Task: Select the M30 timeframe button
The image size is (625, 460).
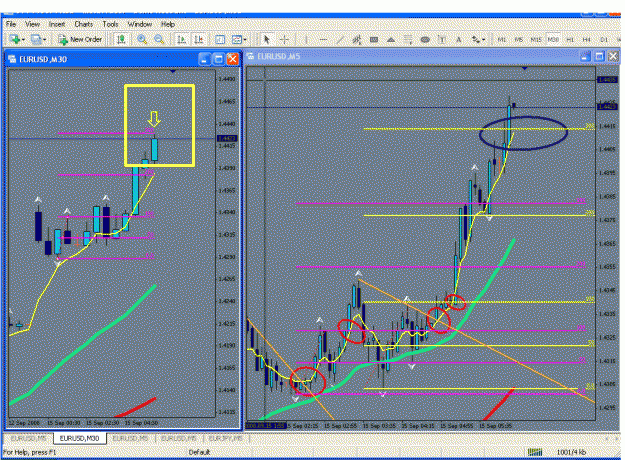Action: pyautogui.click(x=553, y=39)
